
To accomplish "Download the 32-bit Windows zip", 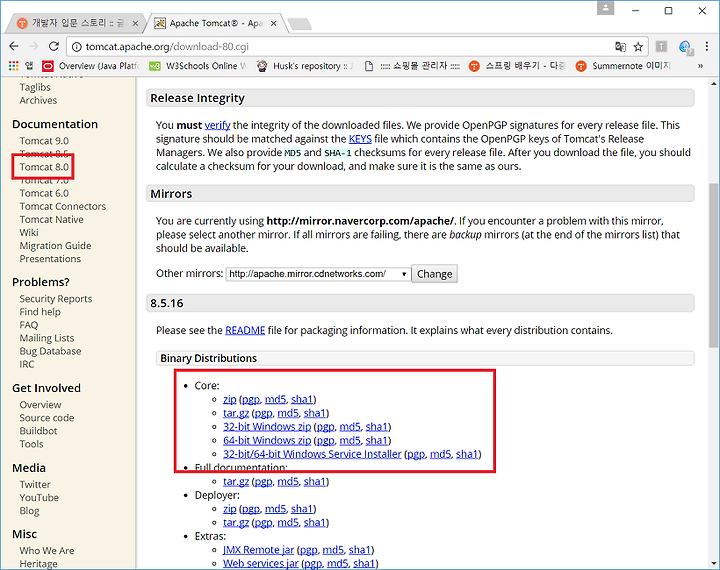I will [x=267, y=427].
